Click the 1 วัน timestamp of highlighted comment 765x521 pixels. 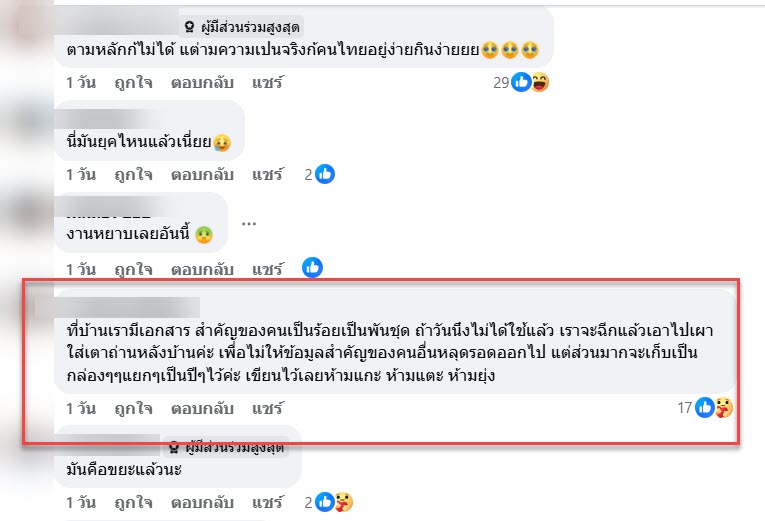pyautogui.click(x=81, y=408)
